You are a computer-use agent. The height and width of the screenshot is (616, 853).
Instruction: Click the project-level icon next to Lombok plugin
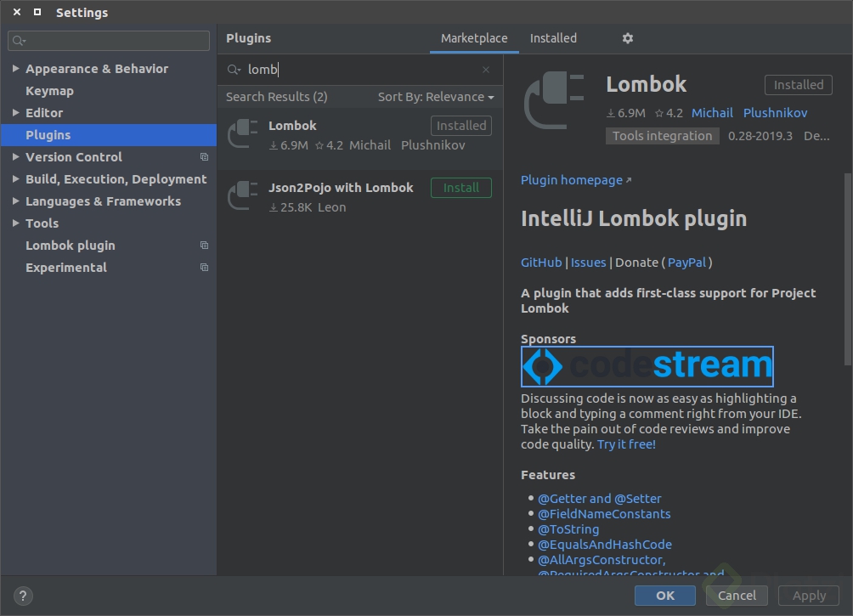click(x=204, y=246)
